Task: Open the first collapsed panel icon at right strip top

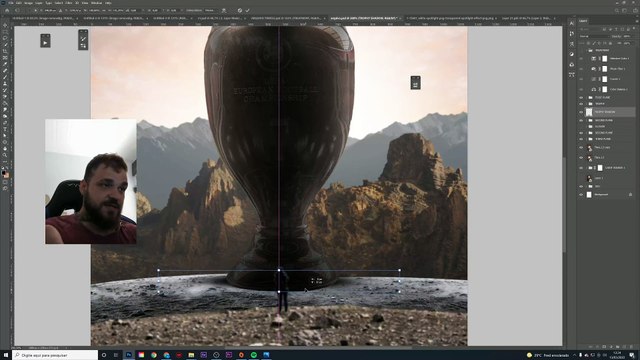Action: point(571,23)
